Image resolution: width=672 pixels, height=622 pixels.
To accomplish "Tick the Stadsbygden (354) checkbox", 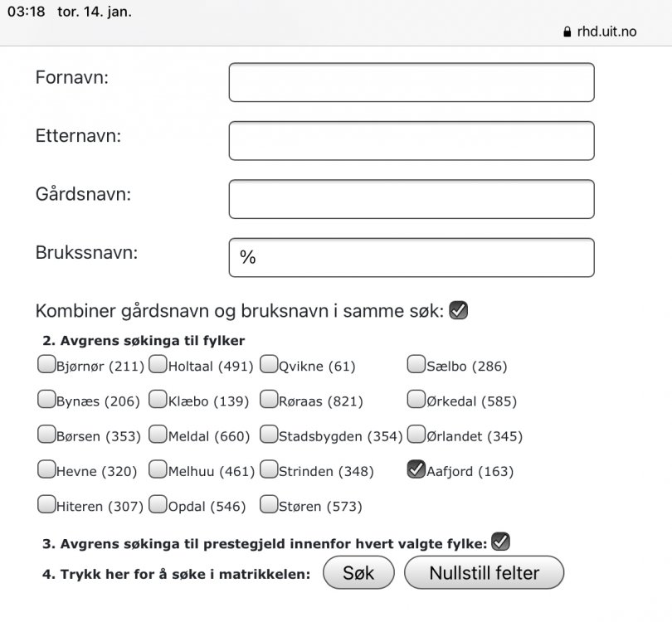I will (x=269, y=435).
